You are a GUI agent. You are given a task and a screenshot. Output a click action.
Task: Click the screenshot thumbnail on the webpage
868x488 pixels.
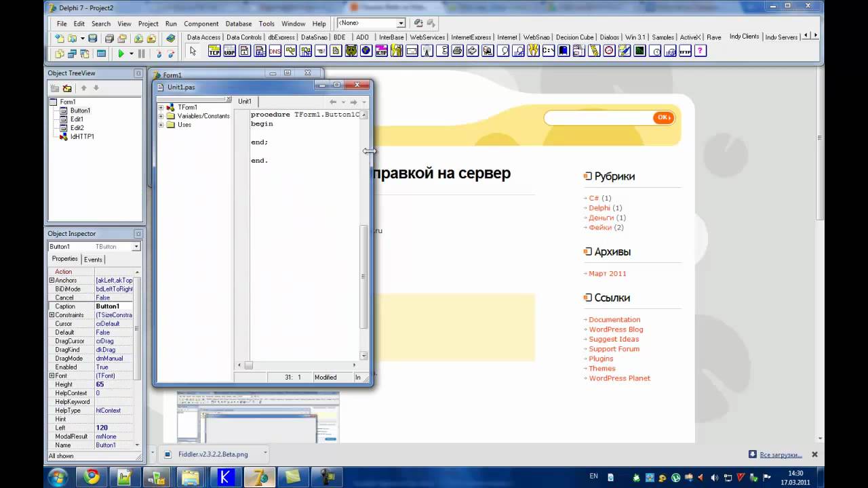click(x=258, y=417)
